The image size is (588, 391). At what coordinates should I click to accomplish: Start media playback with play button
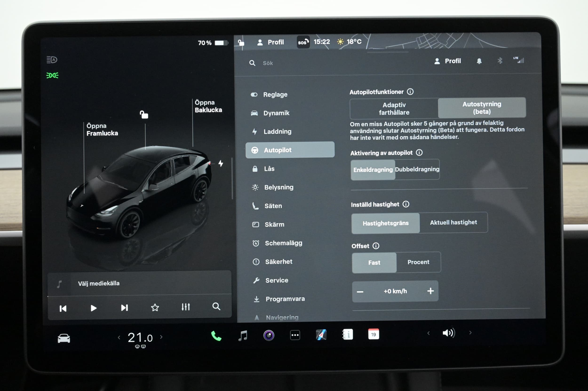93,308
